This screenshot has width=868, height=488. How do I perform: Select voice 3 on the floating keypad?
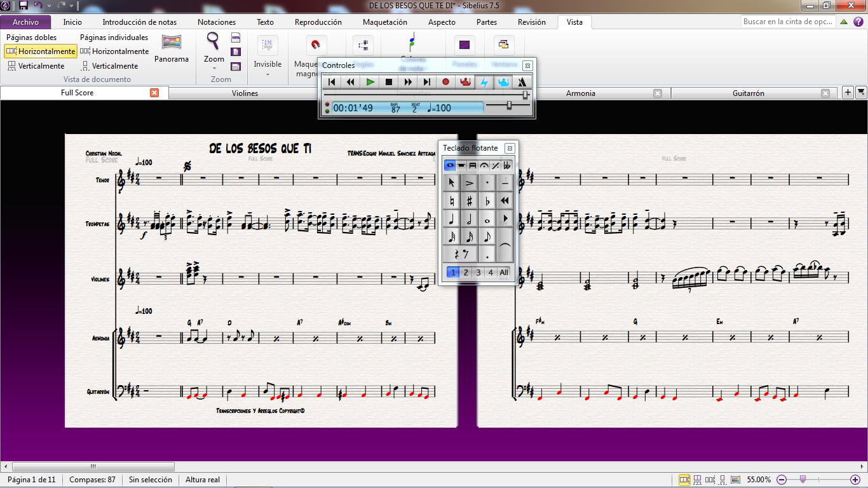point(478,273)
